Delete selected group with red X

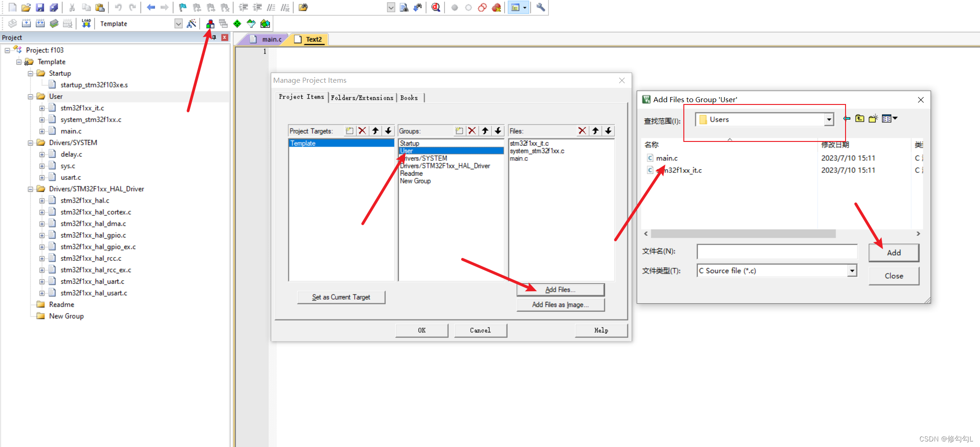coord(472,131)
